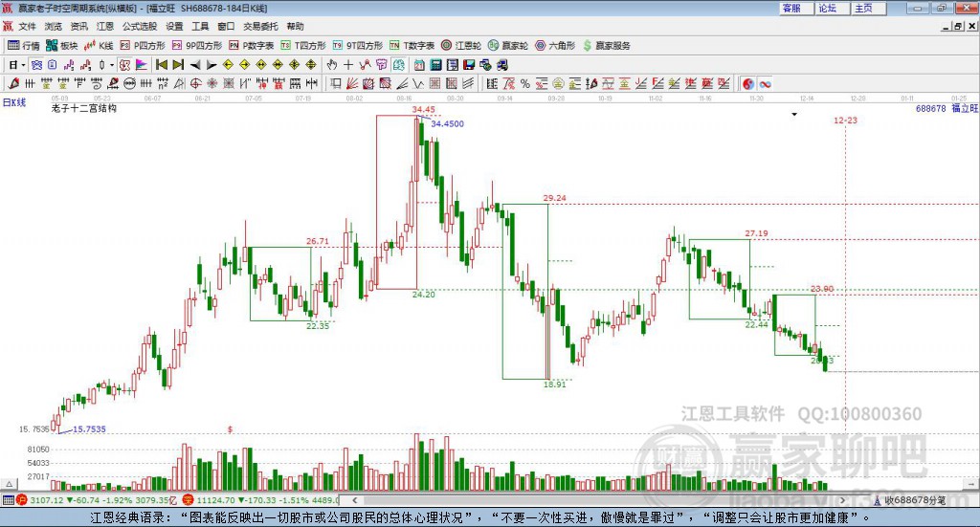The height and width of the screenshot is (527, 980).
Task: Open the 9T四方形 tool
Action: click(358, 46)
